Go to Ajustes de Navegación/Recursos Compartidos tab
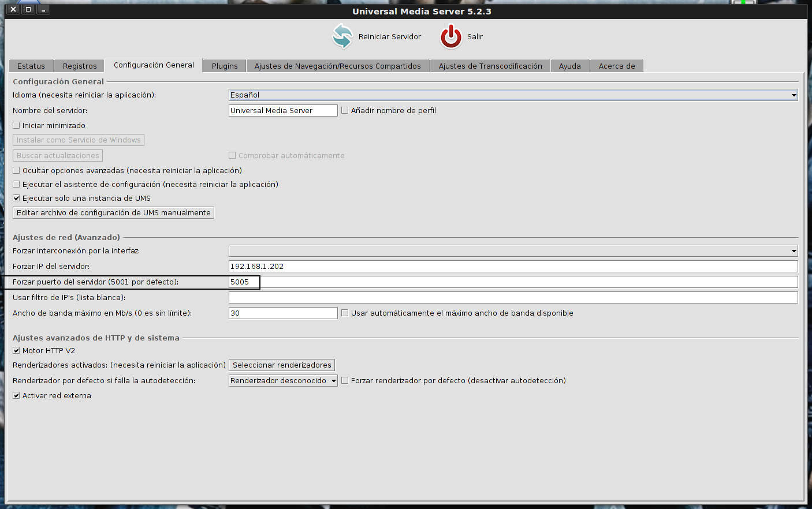This screenshot has width=812, height=509. click(338, 66)
